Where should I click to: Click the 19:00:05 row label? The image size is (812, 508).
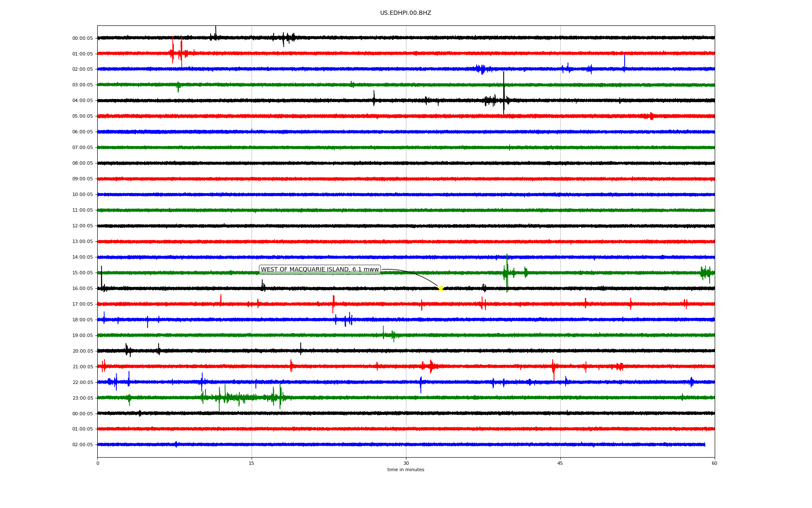82,336
